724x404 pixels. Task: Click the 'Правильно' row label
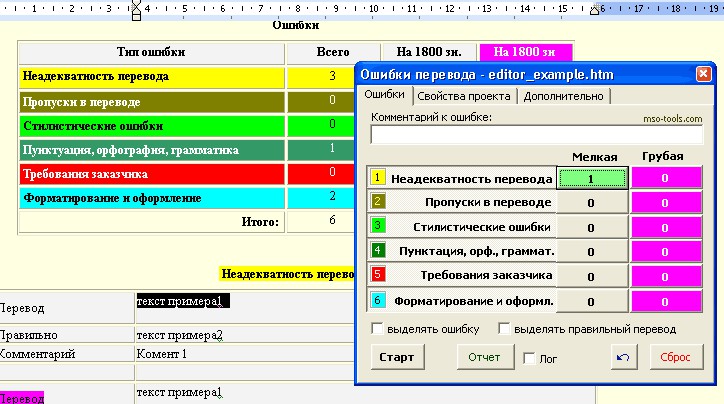point(29,335)
